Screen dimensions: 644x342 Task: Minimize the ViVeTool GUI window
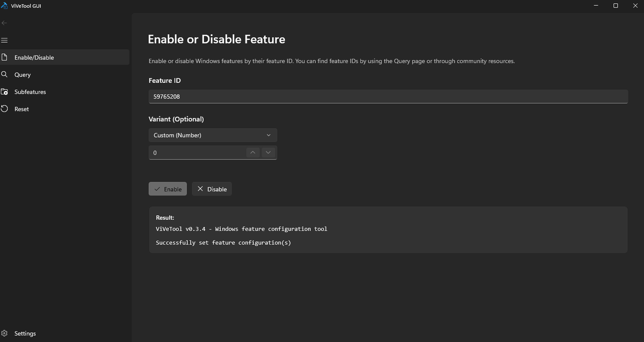point(596,6)
